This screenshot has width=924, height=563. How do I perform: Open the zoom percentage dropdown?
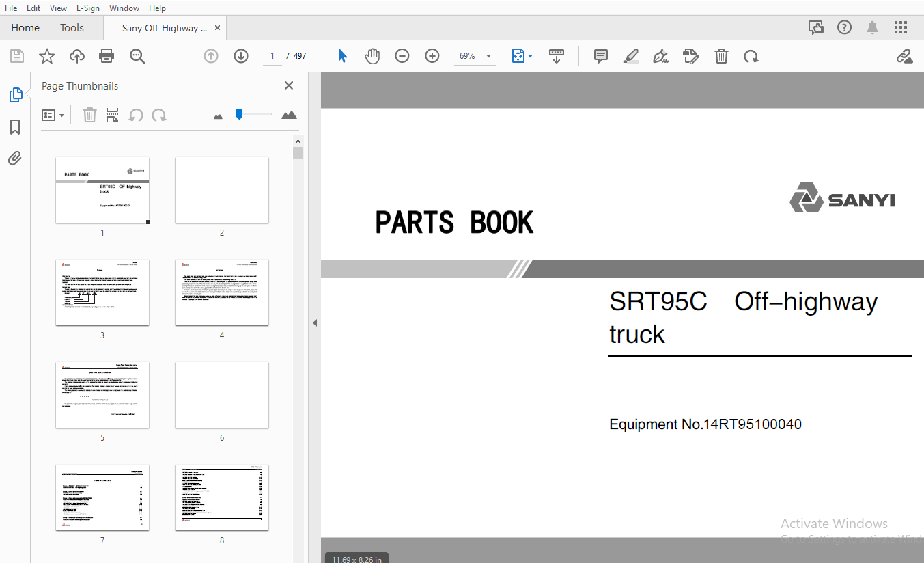[x=488, y=56]
